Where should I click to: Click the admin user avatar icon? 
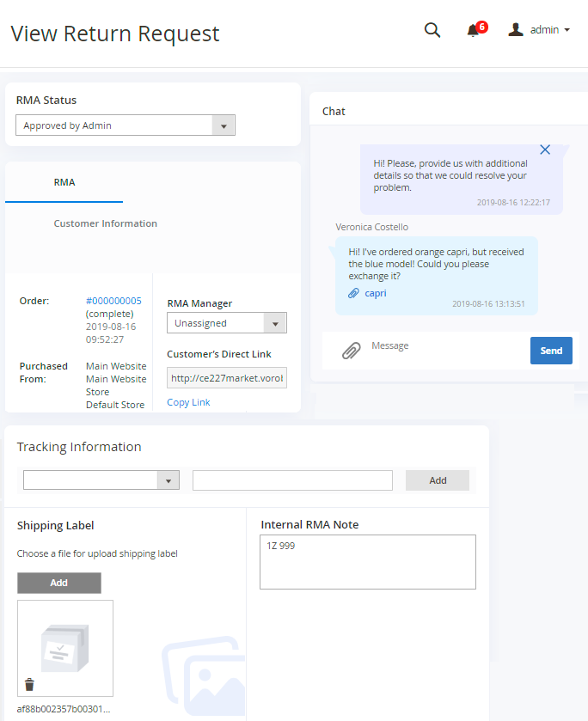(x=516, y=30)
